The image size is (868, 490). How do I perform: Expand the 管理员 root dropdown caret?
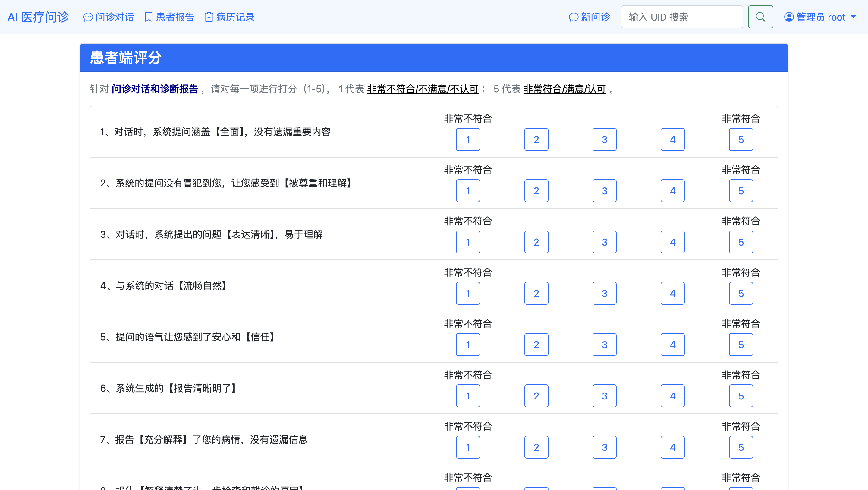click(x=854, y=17)
